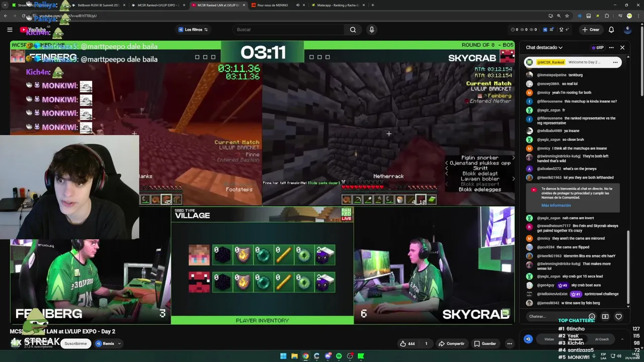Open the YouTube account avatar menu

627,30
